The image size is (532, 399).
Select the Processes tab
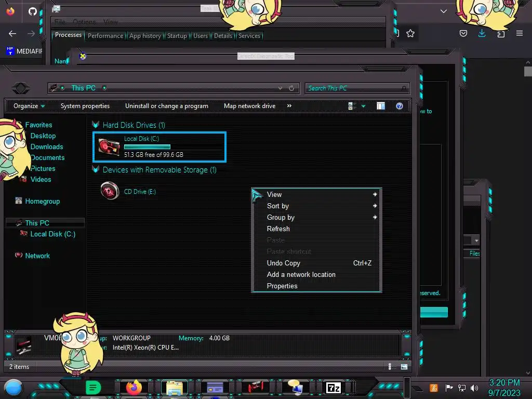(x=68, y=35)
